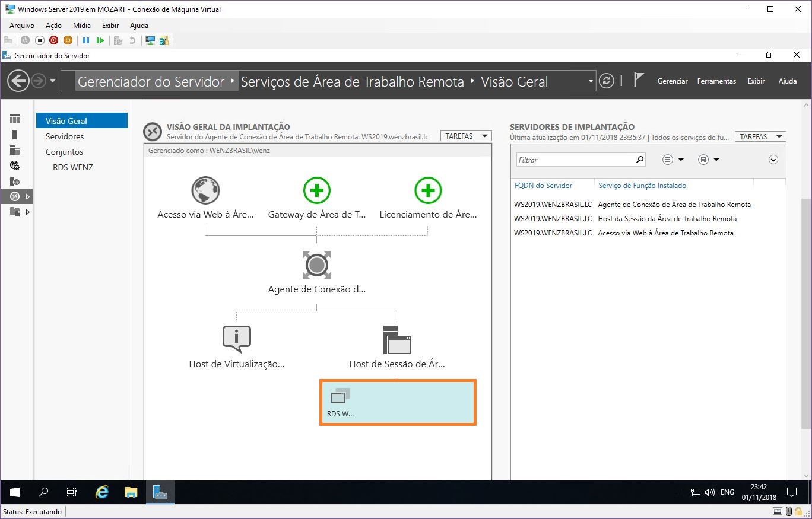Click the Host de Virtualização info icon

[x=237, y=339]
